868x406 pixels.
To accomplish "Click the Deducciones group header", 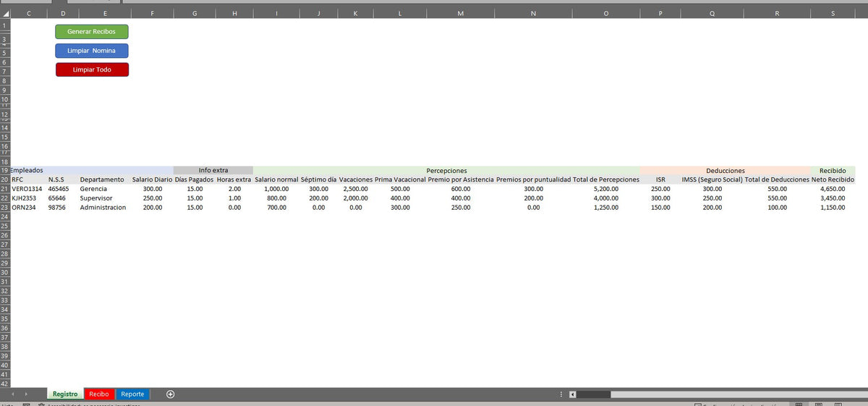I will 726,170.
